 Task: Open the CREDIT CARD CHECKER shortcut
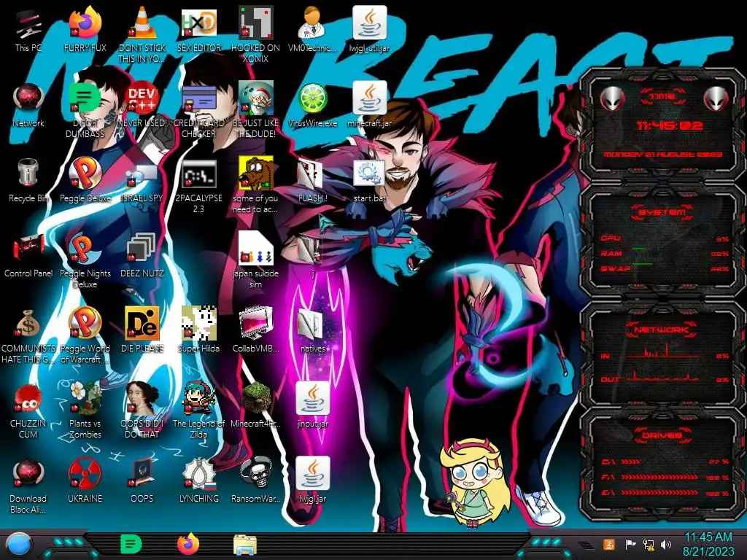tap(198, 98)
